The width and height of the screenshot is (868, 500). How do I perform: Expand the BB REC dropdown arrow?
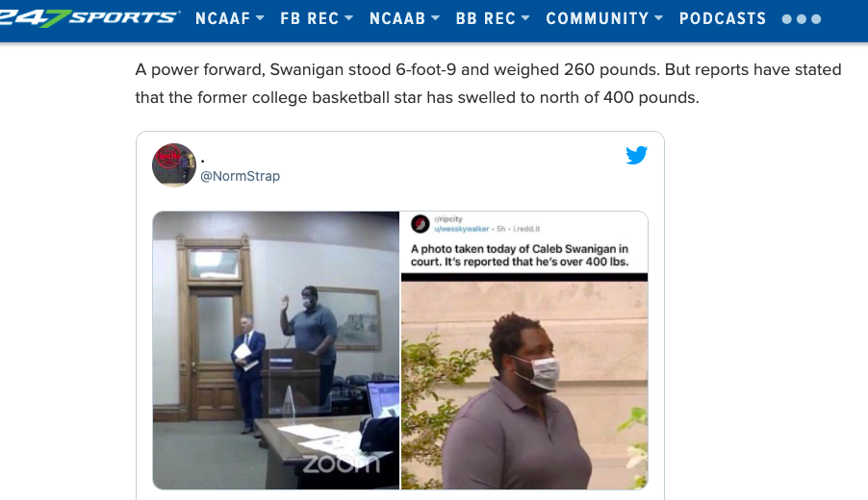[x=525, y=18]
